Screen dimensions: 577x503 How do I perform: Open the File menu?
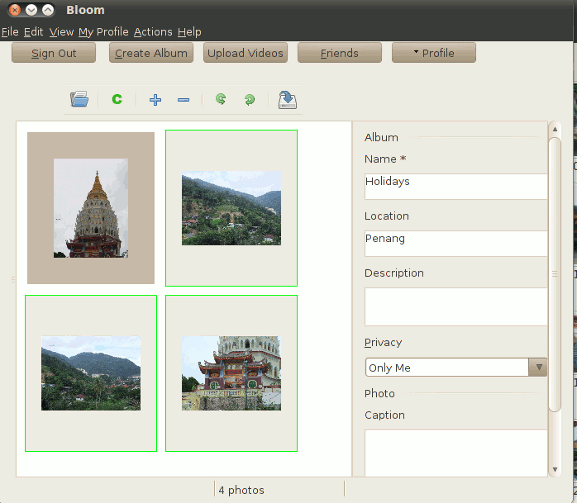(x=10, y=32)
